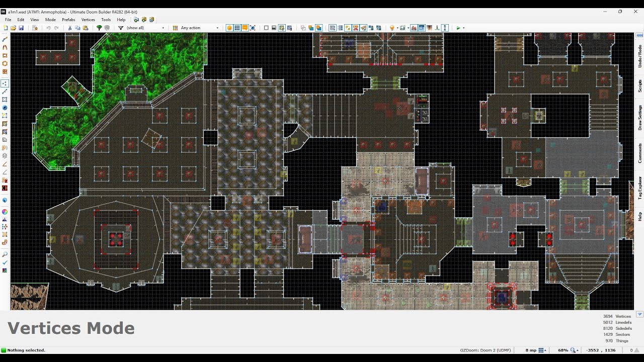Open the Vertices menu
Viewport: 644px width, 362px height.
click(x=88, y=20)
